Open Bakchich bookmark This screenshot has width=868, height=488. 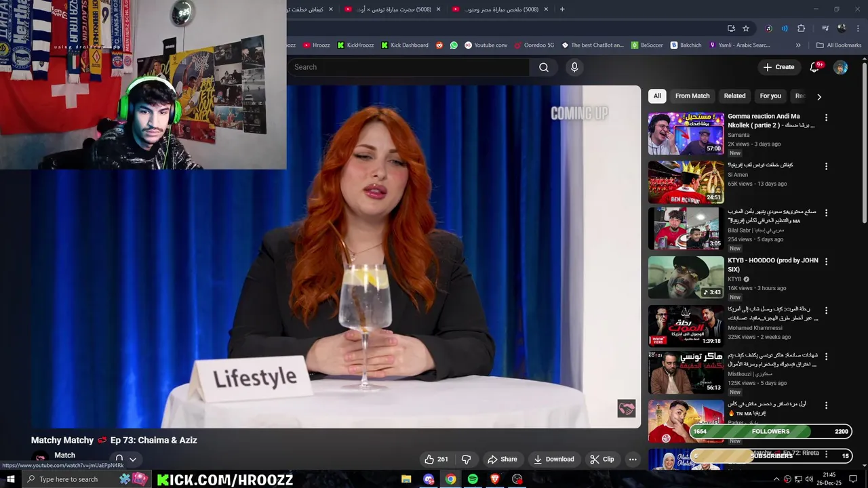coord(686,45)
